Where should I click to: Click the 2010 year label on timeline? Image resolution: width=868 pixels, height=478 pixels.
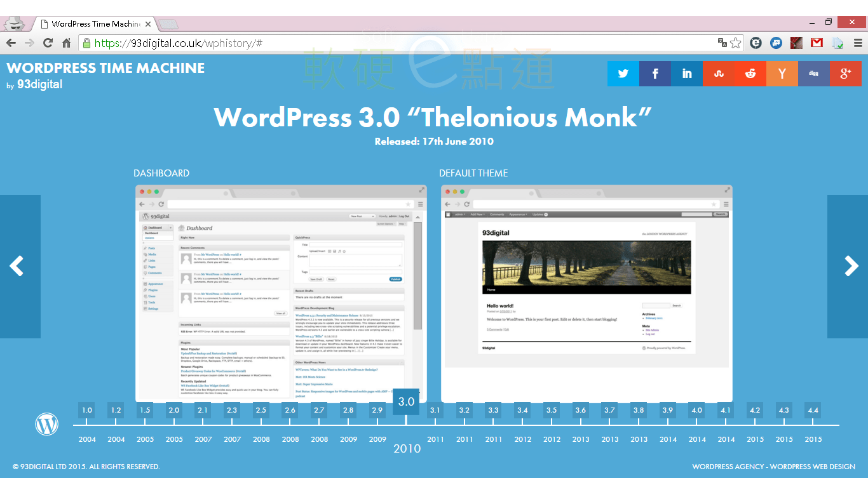407,449
